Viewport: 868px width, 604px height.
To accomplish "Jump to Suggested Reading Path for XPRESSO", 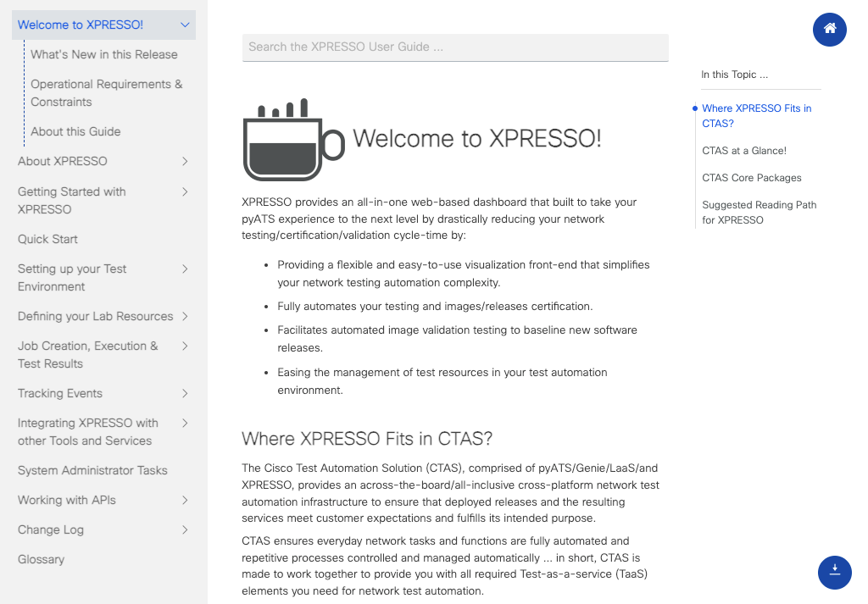I will tap(759, 213).
